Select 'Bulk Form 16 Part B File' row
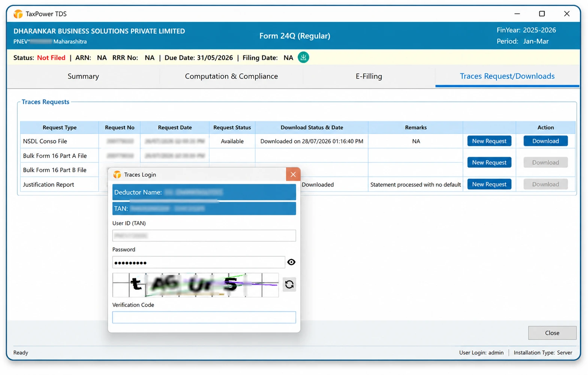Image resolution: width=588 pixels, height=375 pixels. [60, 170]
